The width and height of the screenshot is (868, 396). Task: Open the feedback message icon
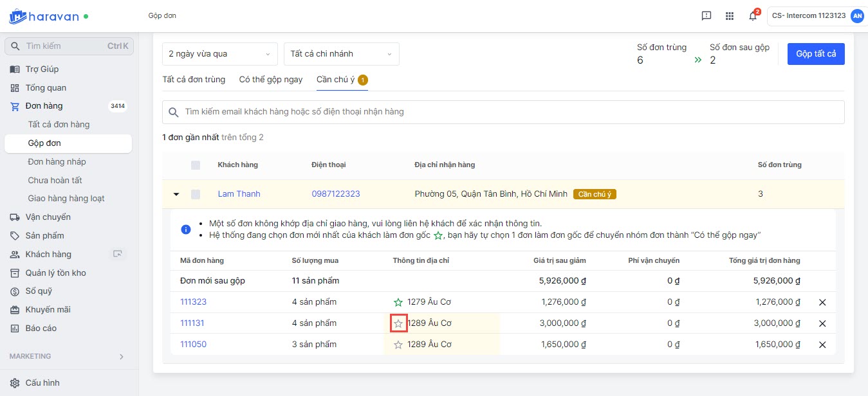pos(706,16)
